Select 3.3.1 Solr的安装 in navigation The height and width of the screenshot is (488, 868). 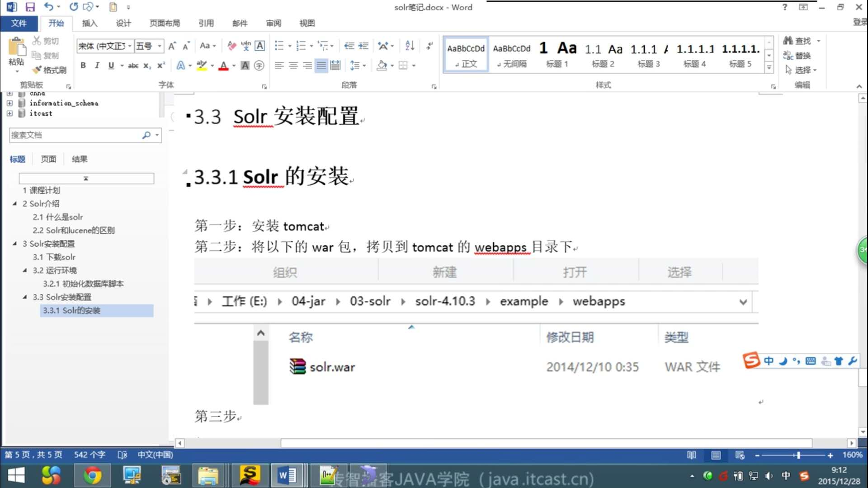(96, 310)
